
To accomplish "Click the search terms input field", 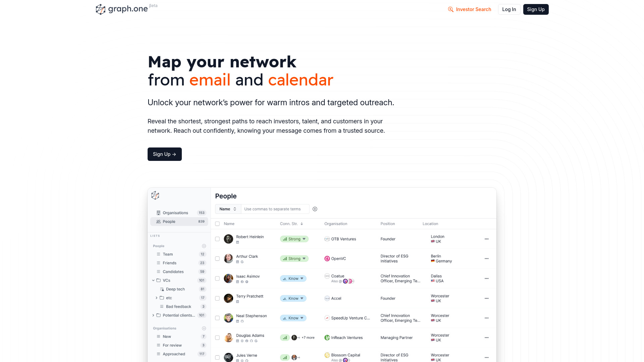I will [x=275, y=208].
